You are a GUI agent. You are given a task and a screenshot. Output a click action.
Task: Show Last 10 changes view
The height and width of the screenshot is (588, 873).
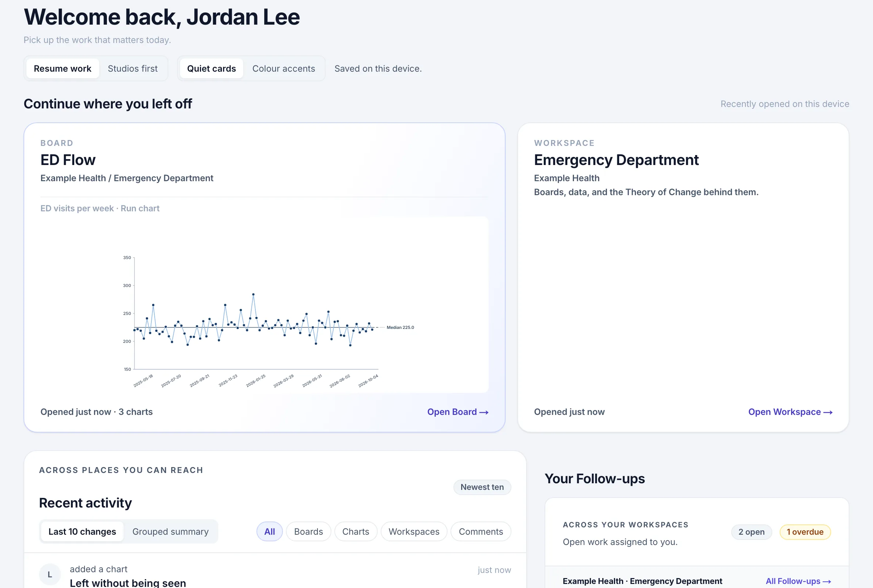coord(82,531)
